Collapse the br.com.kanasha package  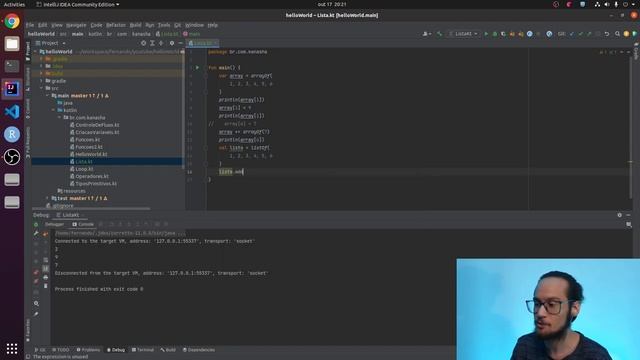pyautogui.click(x=60, y=118)
